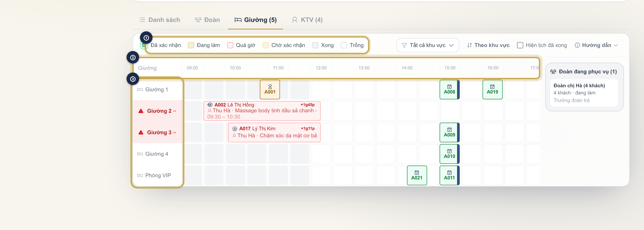Click the 12:00 time header
Screen dimensions: 644x230
click(x=321, y=68)
